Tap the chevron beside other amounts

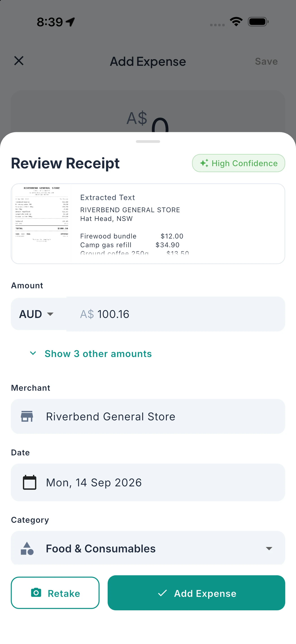[x=33, y=353]
